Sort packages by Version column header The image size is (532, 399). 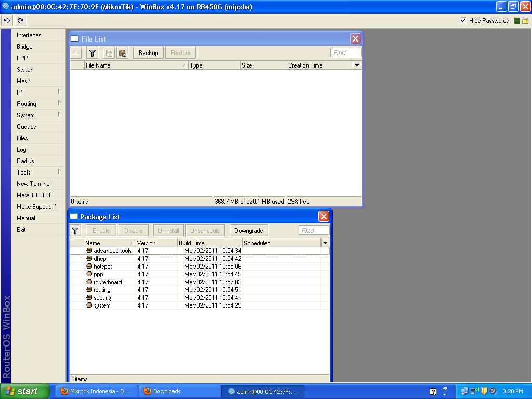point(156,243)
